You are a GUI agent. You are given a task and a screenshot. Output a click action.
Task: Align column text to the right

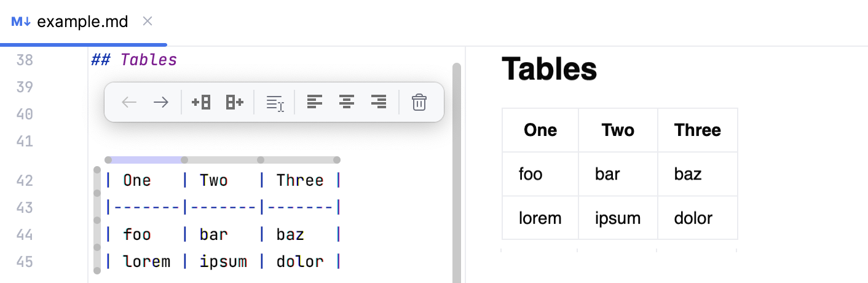coord(379,102)
